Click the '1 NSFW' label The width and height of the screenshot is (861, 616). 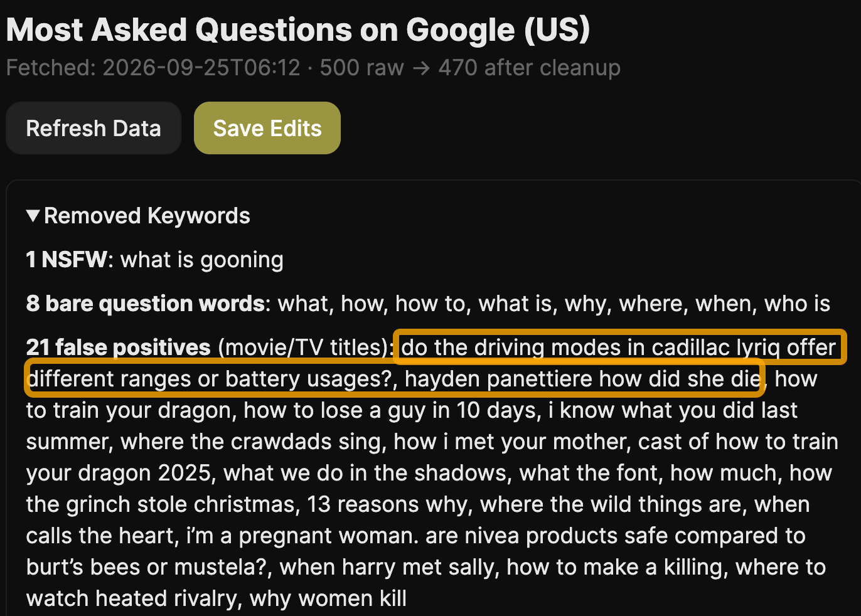coord(67,260)
